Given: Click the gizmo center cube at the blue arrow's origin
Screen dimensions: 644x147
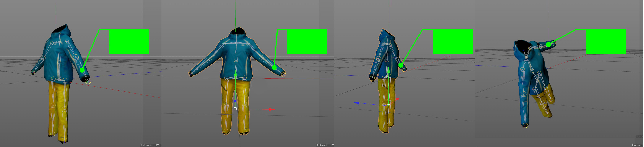Looking at the screenshot, I should pyautogui.click(x=388, y=106).
